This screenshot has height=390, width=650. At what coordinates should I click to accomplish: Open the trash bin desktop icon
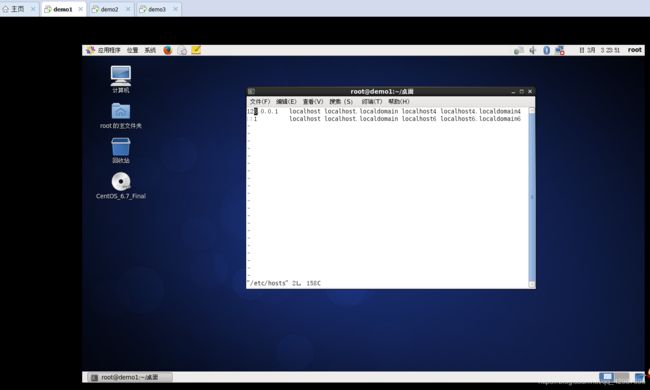click(121, 150)
